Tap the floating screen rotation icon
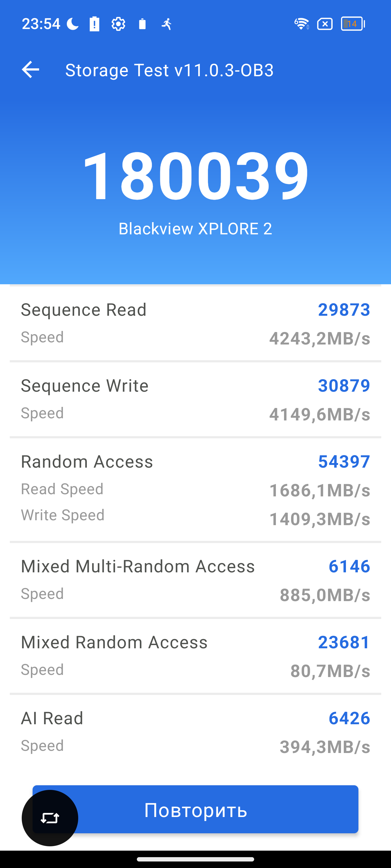This screenshot has height=868, width=391. coord(50,818)
